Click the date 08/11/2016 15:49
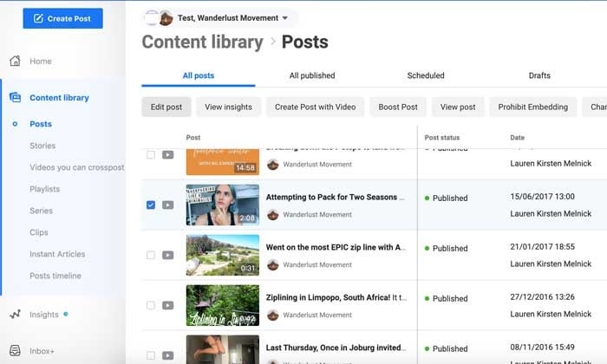Image resolution: width=607 pixels, height=364 pixels. [542, 348]
